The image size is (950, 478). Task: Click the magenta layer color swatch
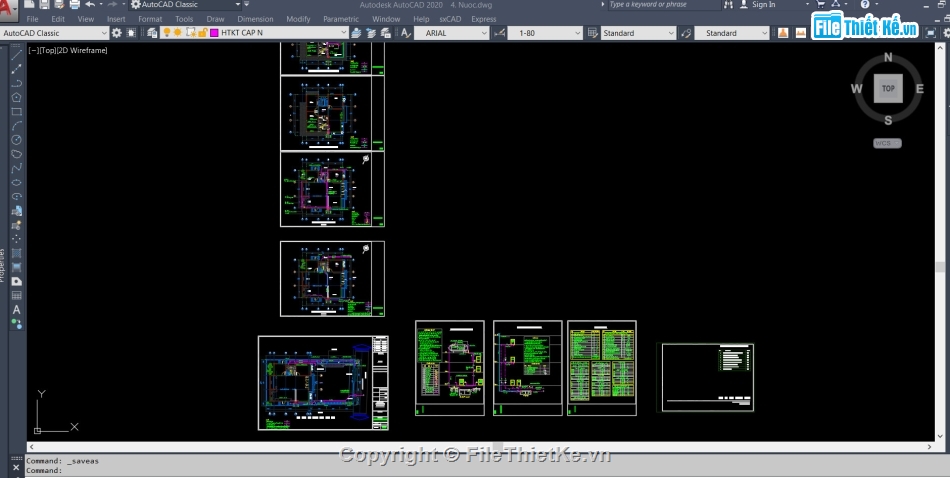click(214, 33)
